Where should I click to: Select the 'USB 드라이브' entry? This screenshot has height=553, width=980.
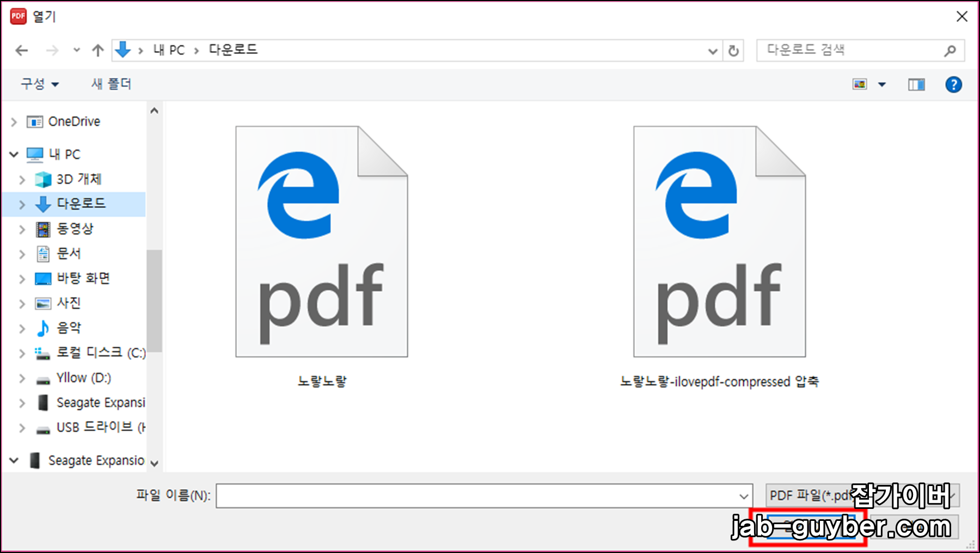tap(101, 427)
